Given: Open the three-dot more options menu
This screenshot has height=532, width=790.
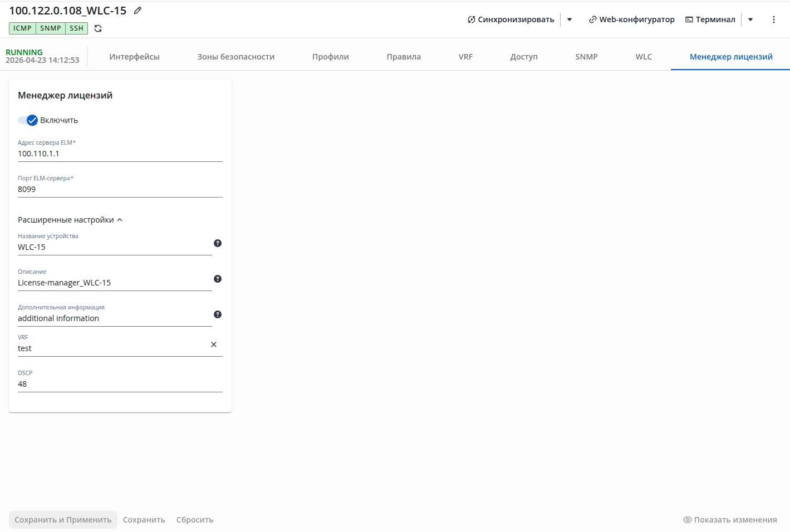Looking at the screenshot, I should pyautogui.click(x=773, y=19).
